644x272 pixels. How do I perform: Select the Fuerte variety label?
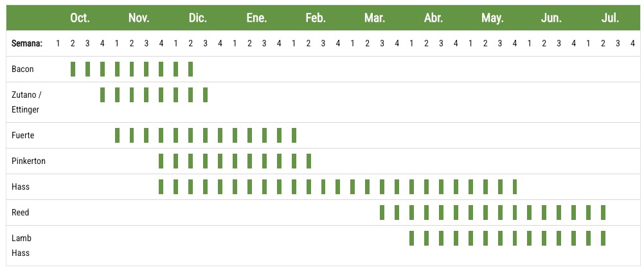point(22,135)
